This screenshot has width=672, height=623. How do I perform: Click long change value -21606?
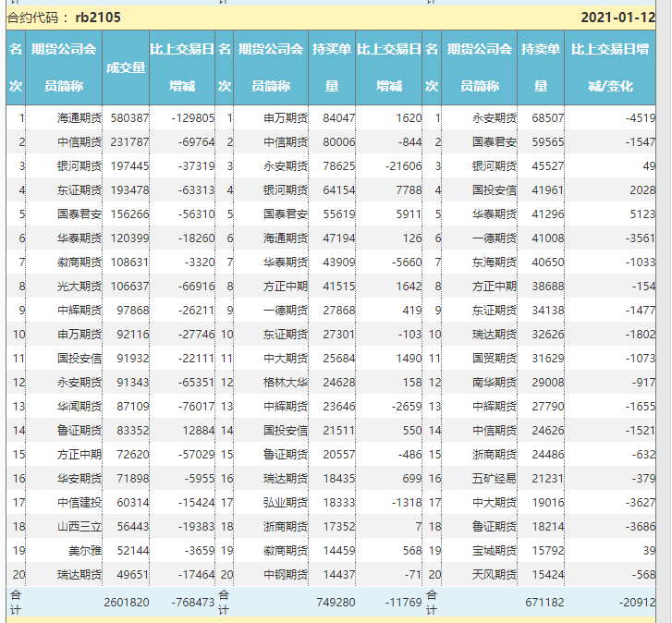pyautogui.click(x=403, y=165)
